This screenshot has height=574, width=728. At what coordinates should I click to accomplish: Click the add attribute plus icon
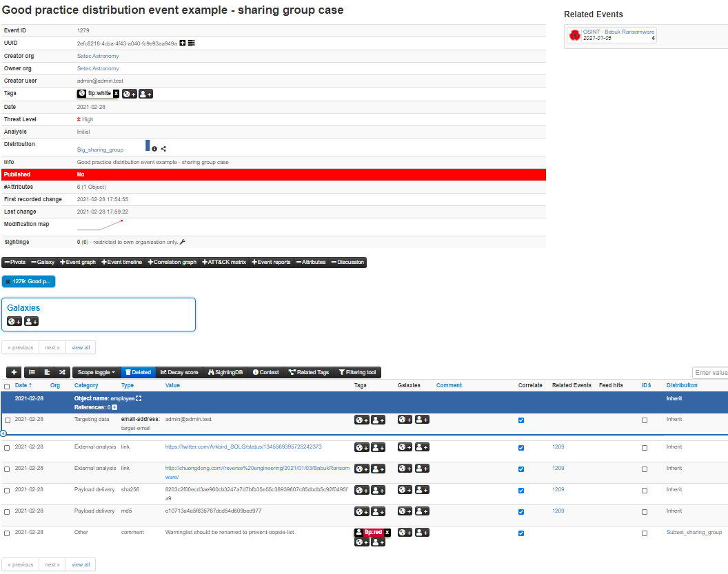(x=14, y=372)
